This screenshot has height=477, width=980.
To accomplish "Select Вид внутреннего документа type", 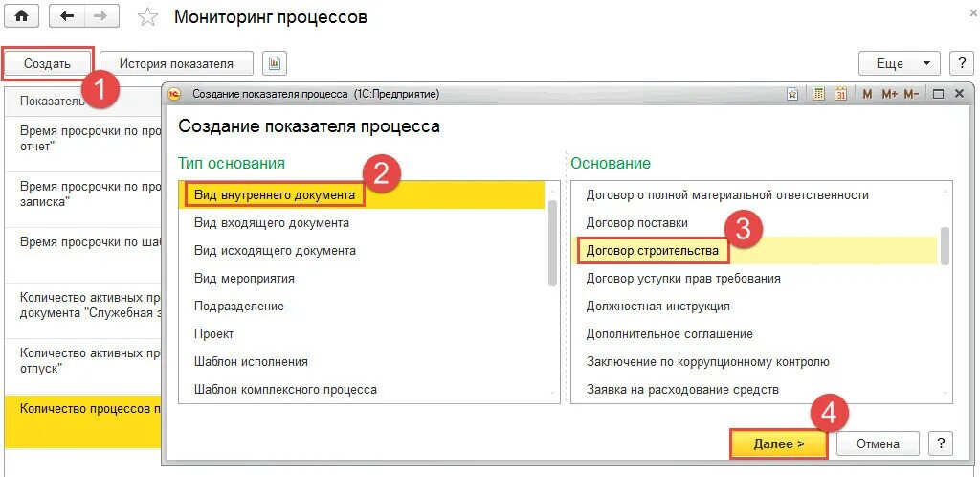I will (362, 195).
